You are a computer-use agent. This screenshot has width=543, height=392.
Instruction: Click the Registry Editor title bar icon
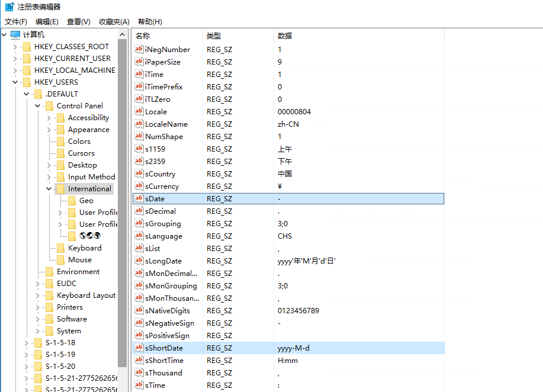(x=9, y=7)
